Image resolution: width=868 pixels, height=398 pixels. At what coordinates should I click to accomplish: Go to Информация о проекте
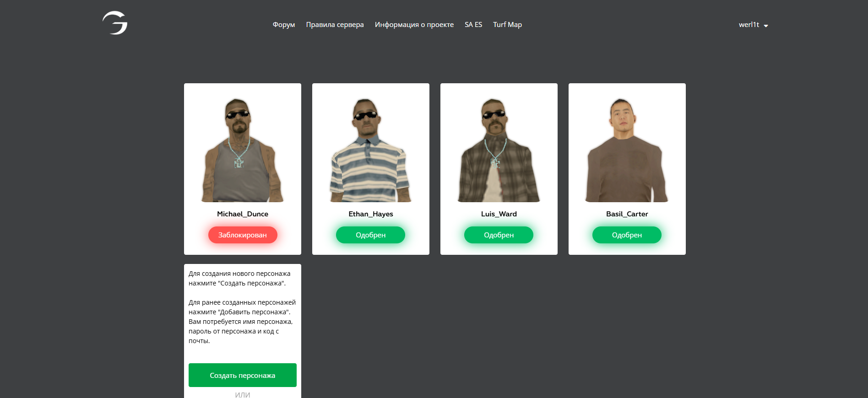(x=414, y=25)
